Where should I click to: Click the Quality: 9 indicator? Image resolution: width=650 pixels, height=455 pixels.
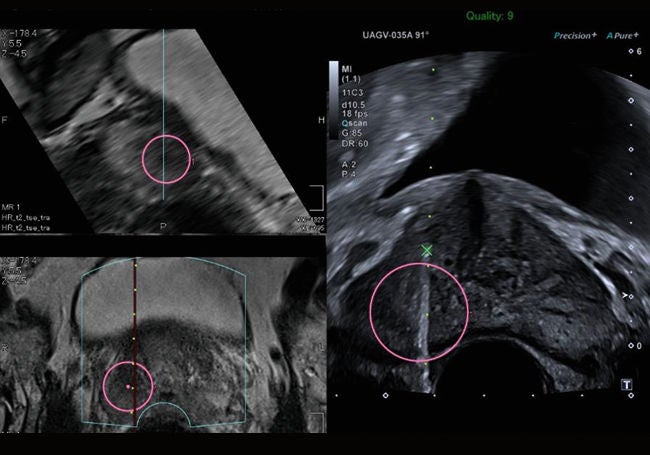[x=490, y=16]
